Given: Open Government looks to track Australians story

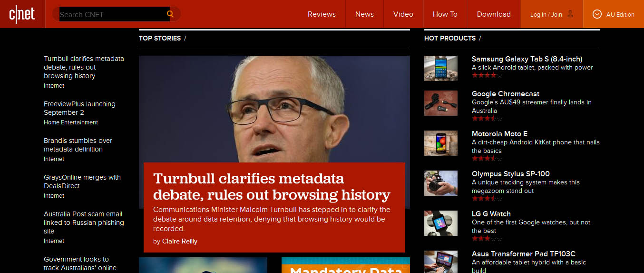Looking at the screenshot, I should 80,263.
